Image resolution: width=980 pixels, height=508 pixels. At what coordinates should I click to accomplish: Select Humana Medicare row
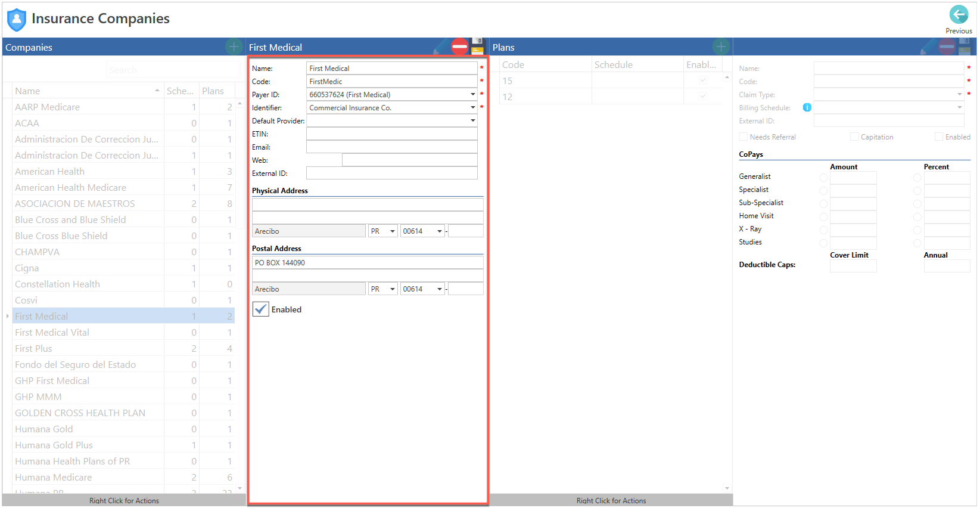tap(123, 477)
